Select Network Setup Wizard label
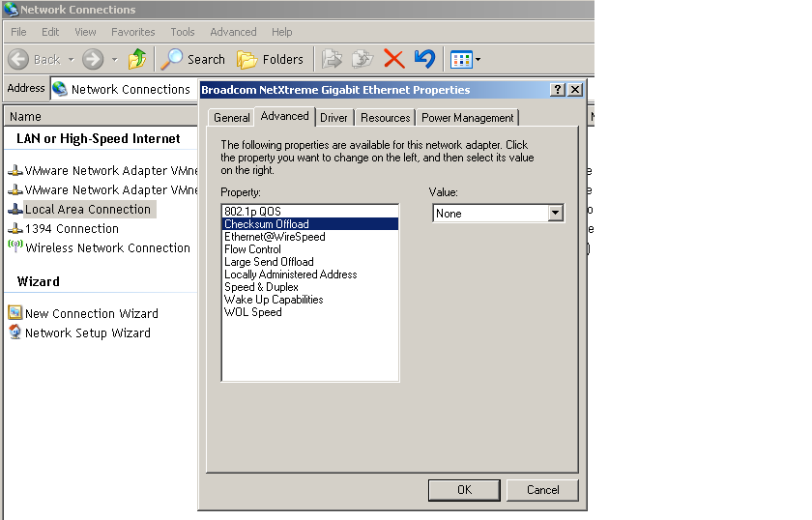Screen dimensions: 812x520 pos(88,332)
